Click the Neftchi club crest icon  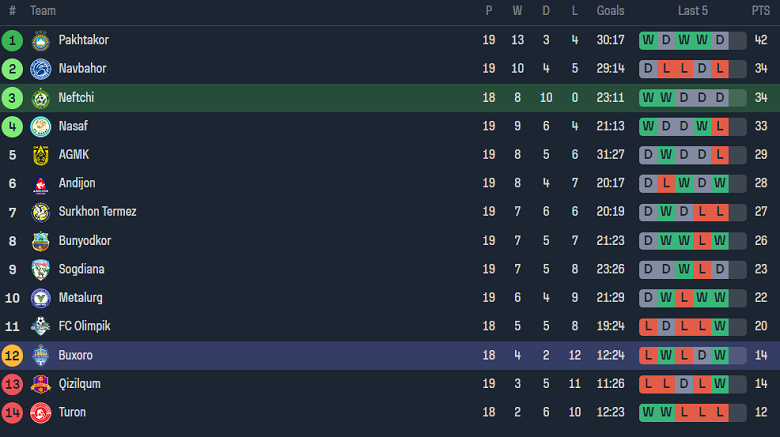click(40, 98)
